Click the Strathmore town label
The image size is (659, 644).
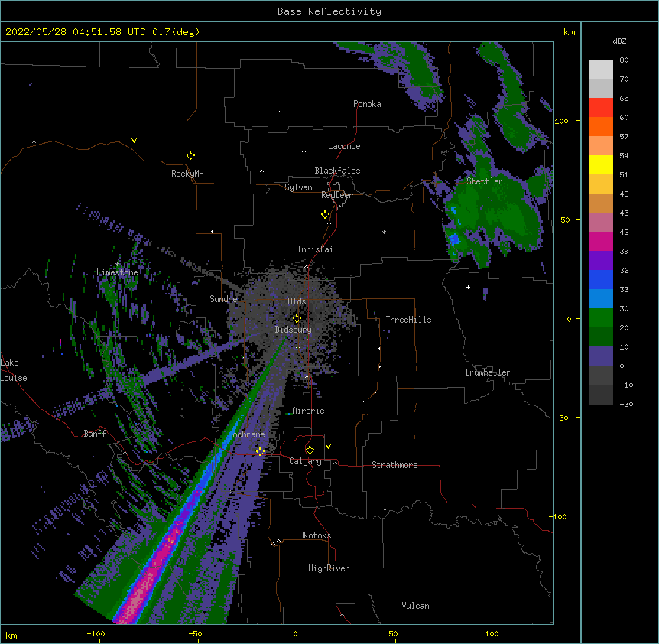[x=394, y=465]
